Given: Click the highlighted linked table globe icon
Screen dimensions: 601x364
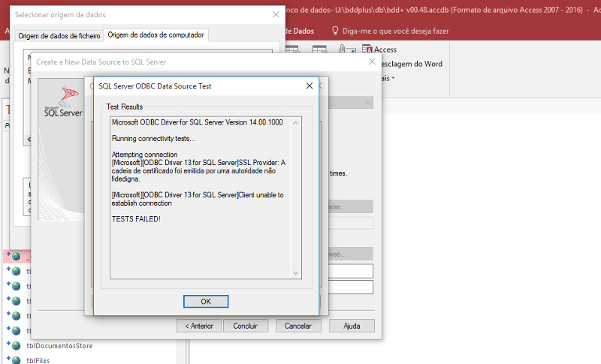Looking at the screenshot, I should coord(16,256).
